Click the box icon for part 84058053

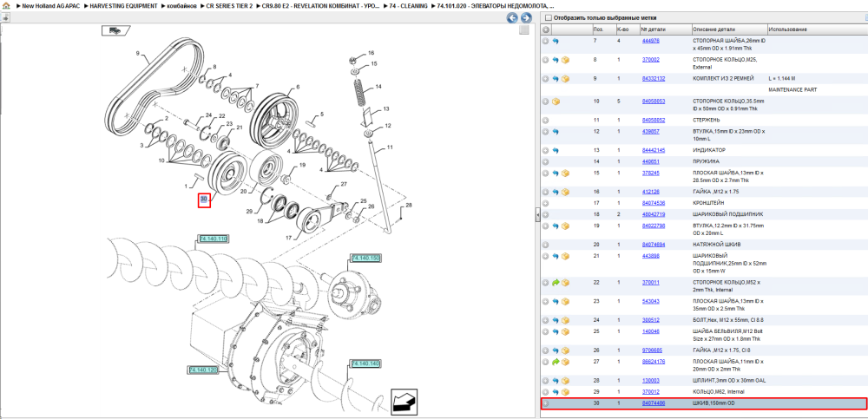tap(556, 101)
